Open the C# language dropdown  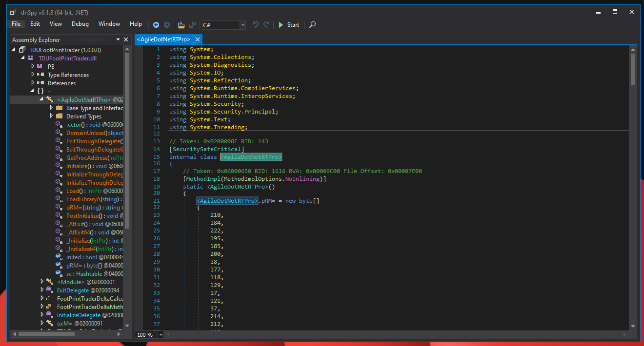coord(242,25)
